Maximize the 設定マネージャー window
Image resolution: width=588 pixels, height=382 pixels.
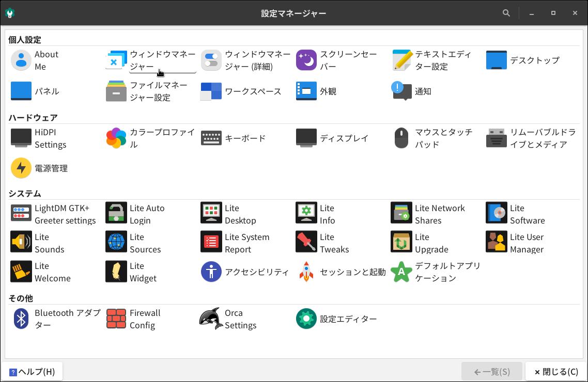click(x=553, y=13)
